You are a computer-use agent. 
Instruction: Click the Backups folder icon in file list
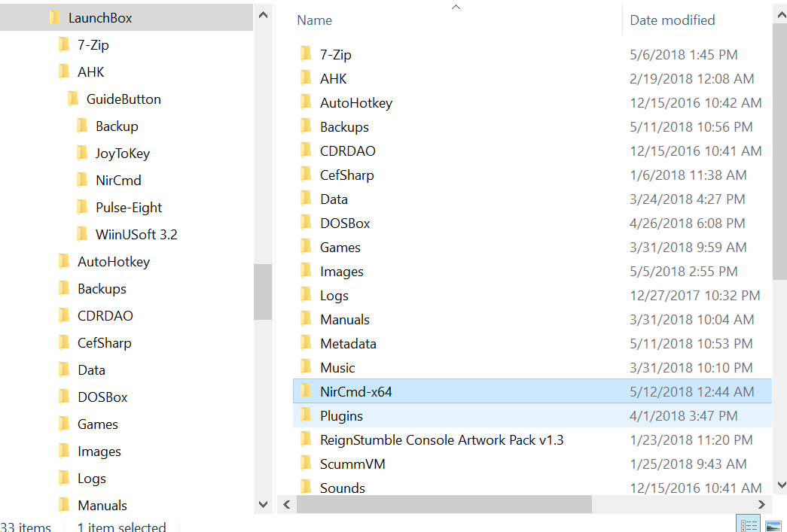pos(306,126)
